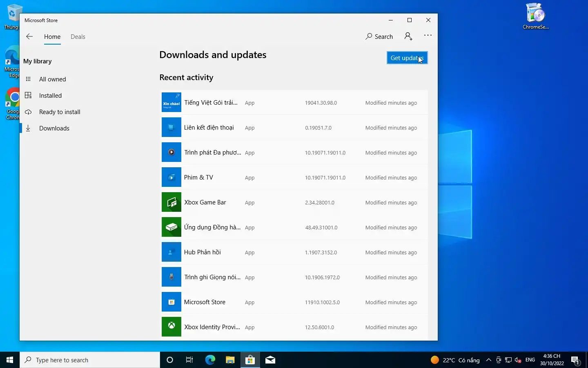Switch to the Home tab

coord(52,37)
